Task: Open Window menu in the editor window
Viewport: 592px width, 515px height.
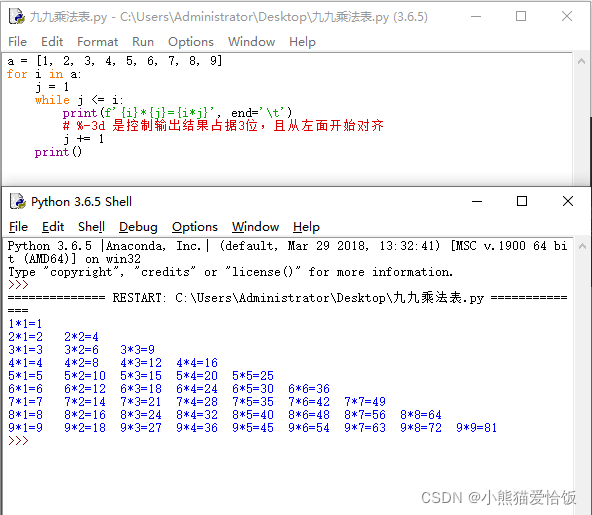Action: (251, 42)
